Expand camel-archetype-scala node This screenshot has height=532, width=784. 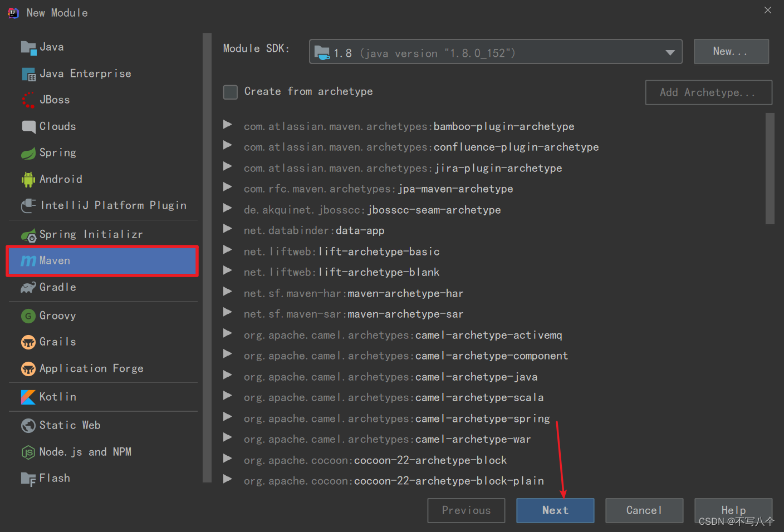point(227,396)
